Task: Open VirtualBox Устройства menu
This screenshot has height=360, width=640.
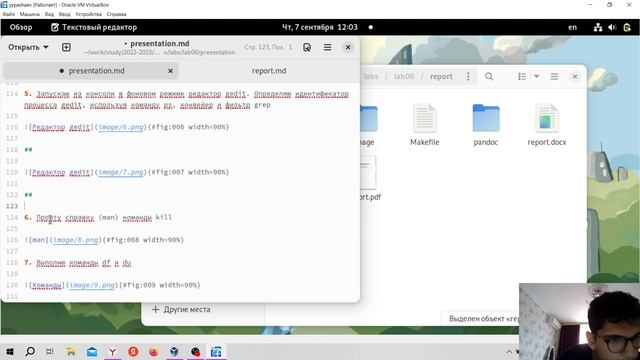Action: coord(89,14)
